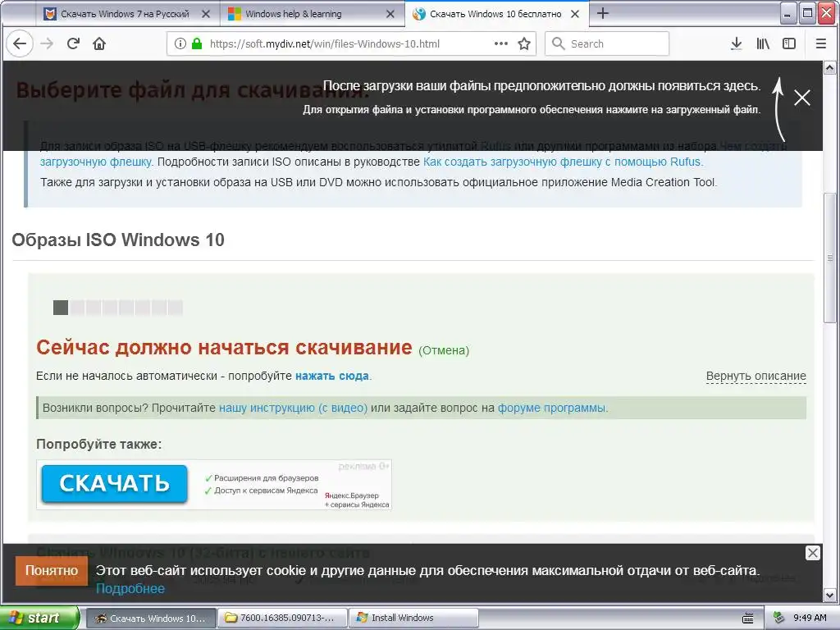
Task: Click Вернуть описание link
Action: pos(756,376)
